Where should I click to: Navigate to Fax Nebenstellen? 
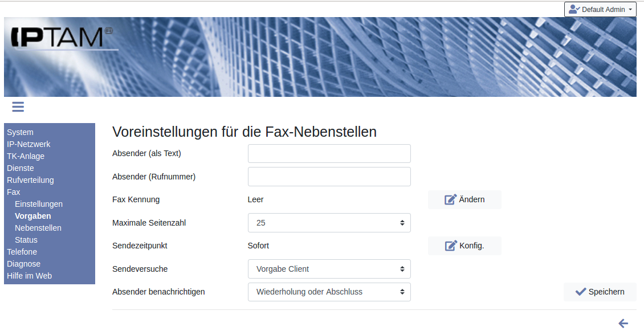coord(38,228)
